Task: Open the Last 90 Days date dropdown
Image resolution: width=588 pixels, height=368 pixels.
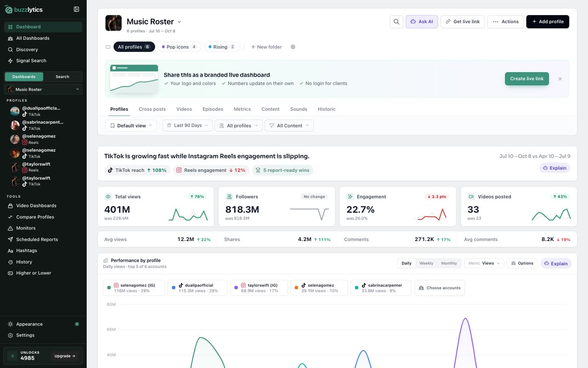Action: tap(187, 126)
